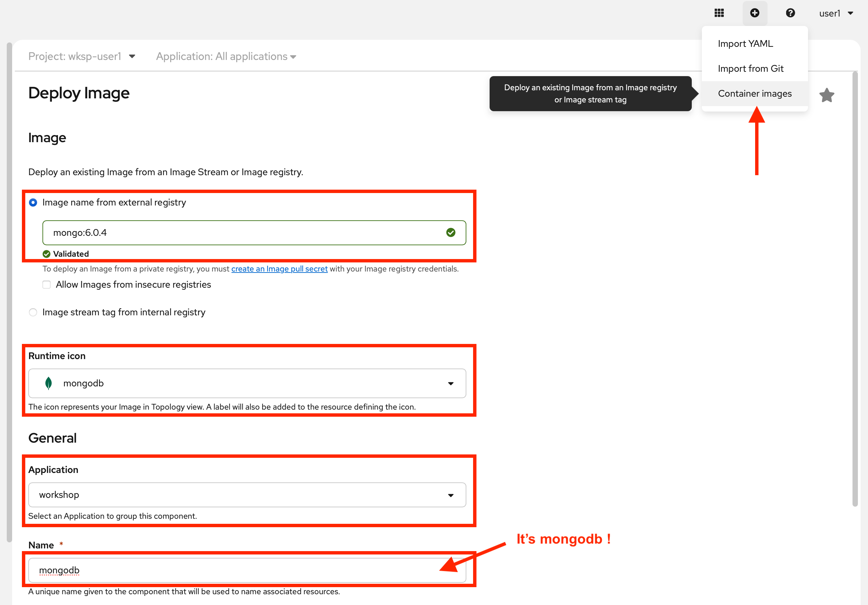Select Image stream tag from internal registry
Viewport: 868px width, 605px height.
33,312
